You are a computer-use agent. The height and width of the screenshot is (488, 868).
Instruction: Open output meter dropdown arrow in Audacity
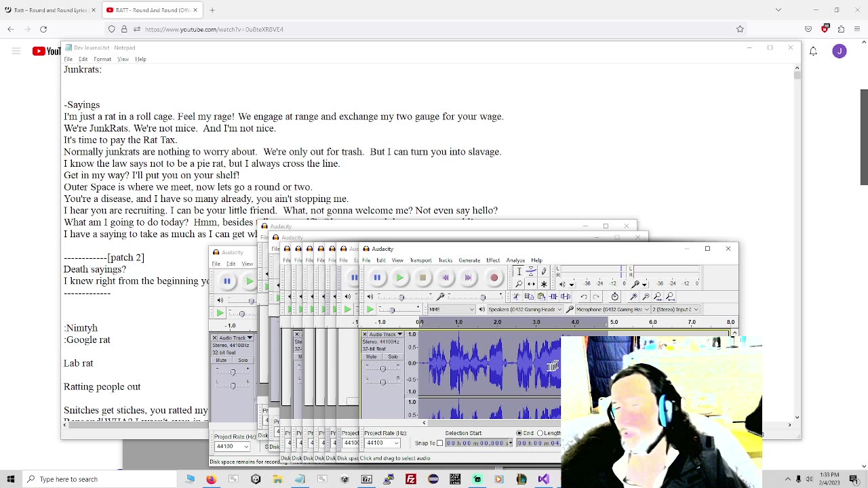(x=572, y=285)
